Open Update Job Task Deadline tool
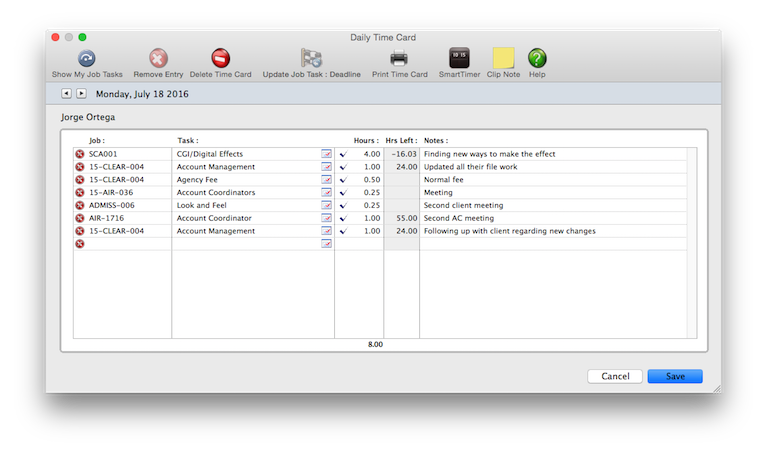The image size is (767, 455). click(312, 59)
